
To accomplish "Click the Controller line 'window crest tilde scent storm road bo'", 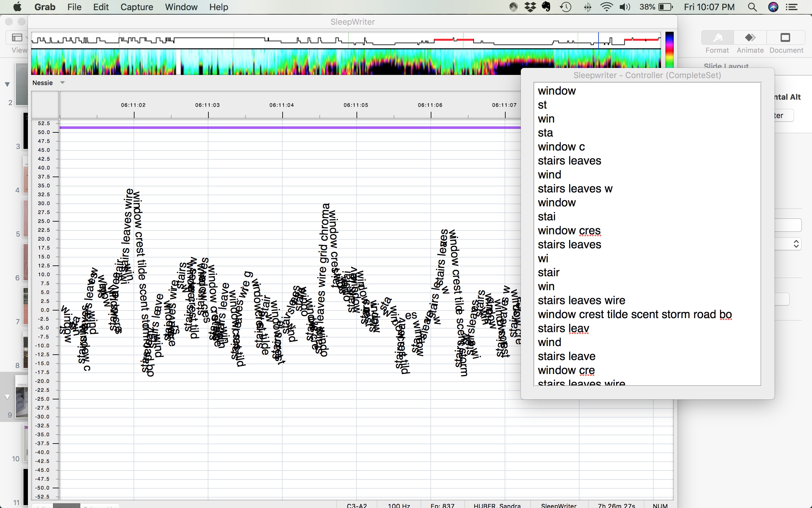I will pos(634,314).
